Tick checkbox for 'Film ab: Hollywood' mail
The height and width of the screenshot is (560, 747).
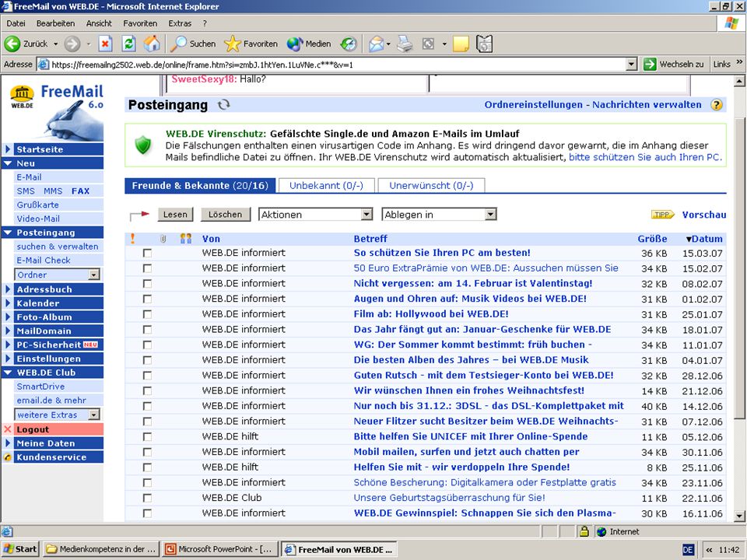click(147, 314)
